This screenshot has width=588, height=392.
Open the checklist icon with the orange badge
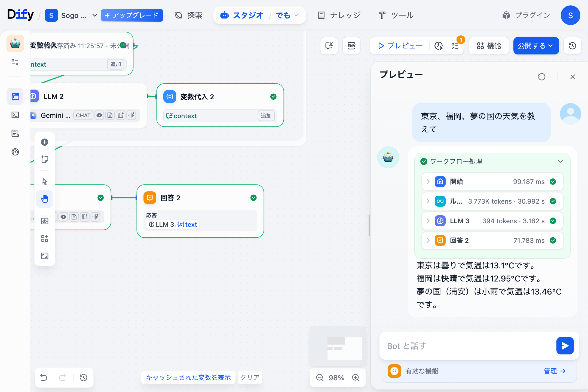click(455, 46)
